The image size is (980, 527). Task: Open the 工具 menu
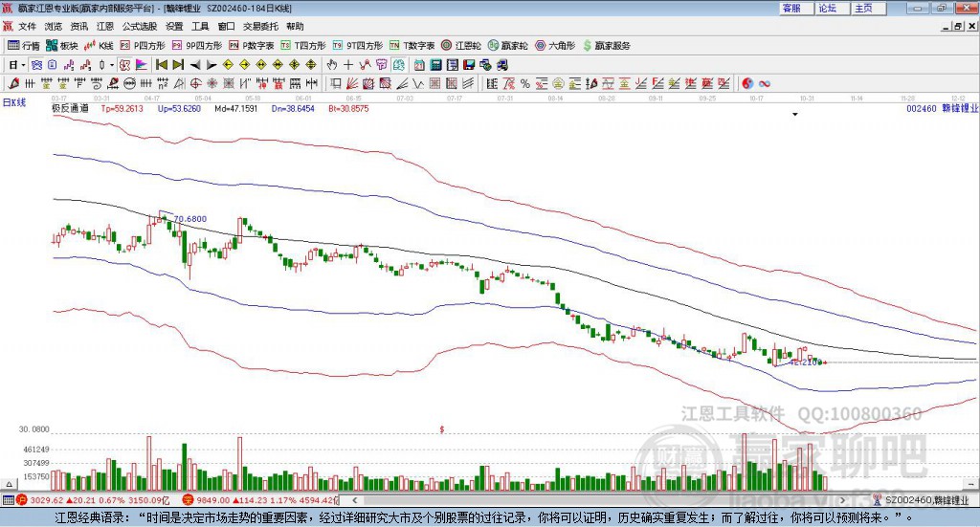coord(200,26)
